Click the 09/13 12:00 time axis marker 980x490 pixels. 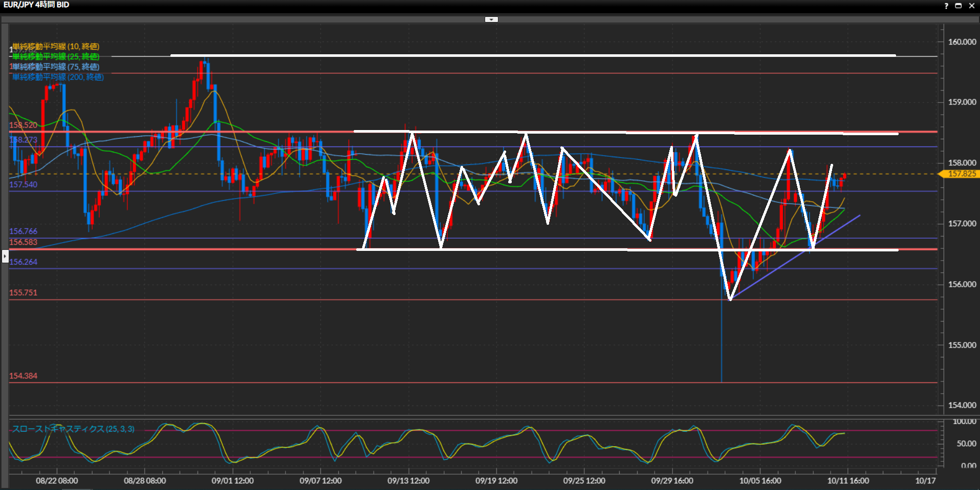[408, 481]
